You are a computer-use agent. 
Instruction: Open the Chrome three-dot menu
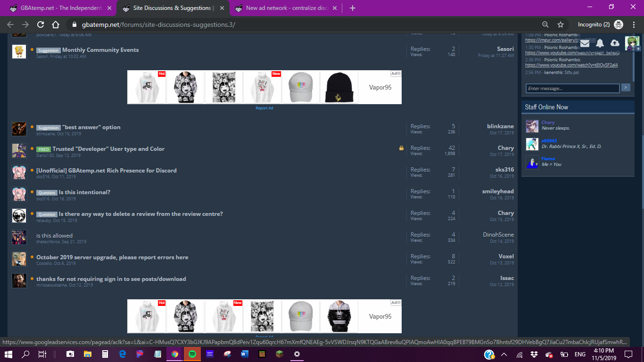[633, 25]
